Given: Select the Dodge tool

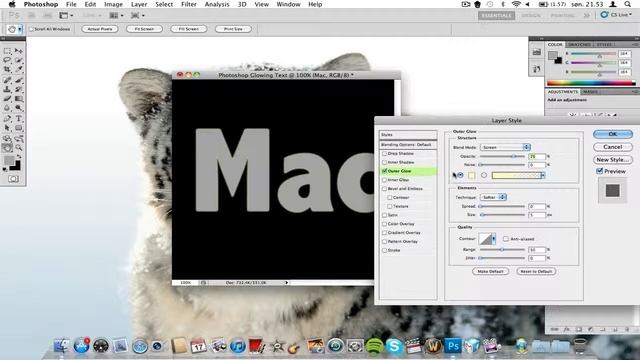Looking at the screenshot, I should point(19,108).
